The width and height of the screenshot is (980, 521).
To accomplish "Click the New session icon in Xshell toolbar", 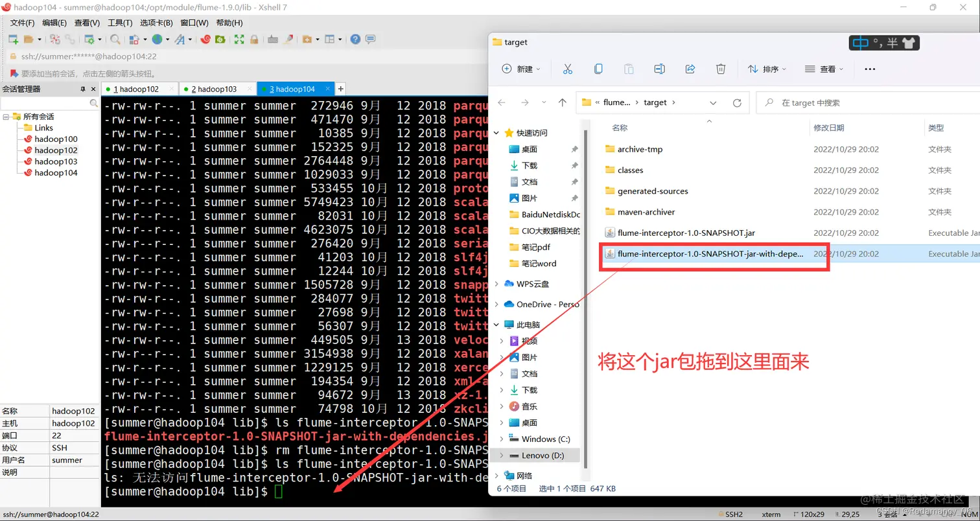I will pos(13,40).
